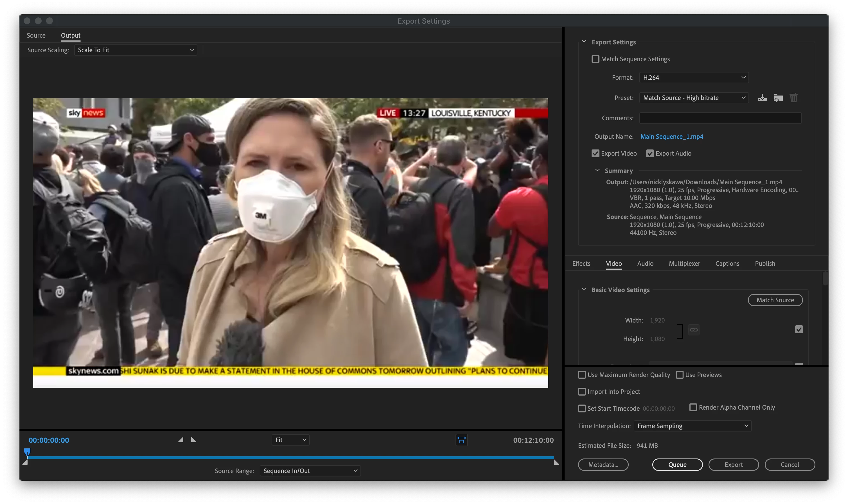The image size is (848, 504).
Task: Click the Save Preset icon
Action: click(762, 98)
